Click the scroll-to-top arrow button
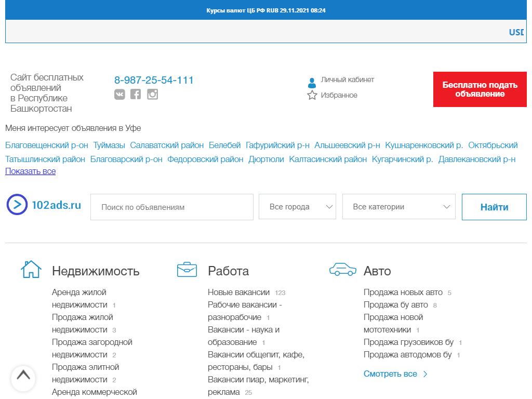 click(23, 376)
